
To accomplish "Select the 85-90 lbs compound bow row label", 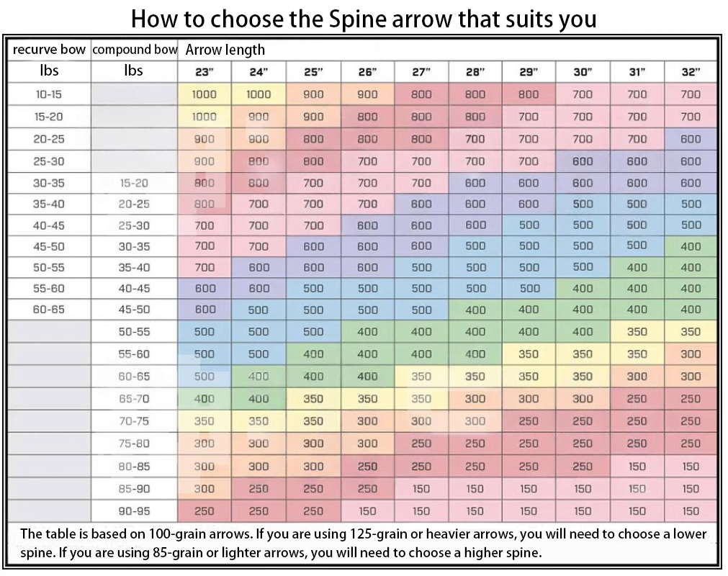I will coord(134,489).
